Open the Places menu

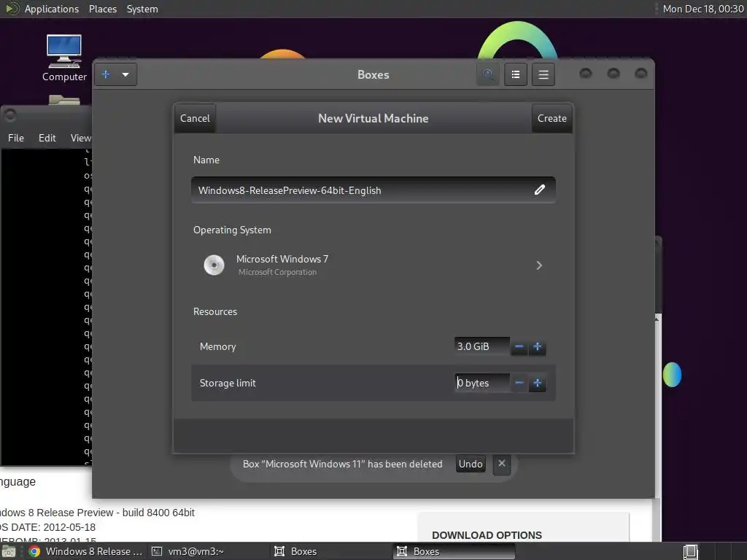pyautogui.click(x=102, y=9)
